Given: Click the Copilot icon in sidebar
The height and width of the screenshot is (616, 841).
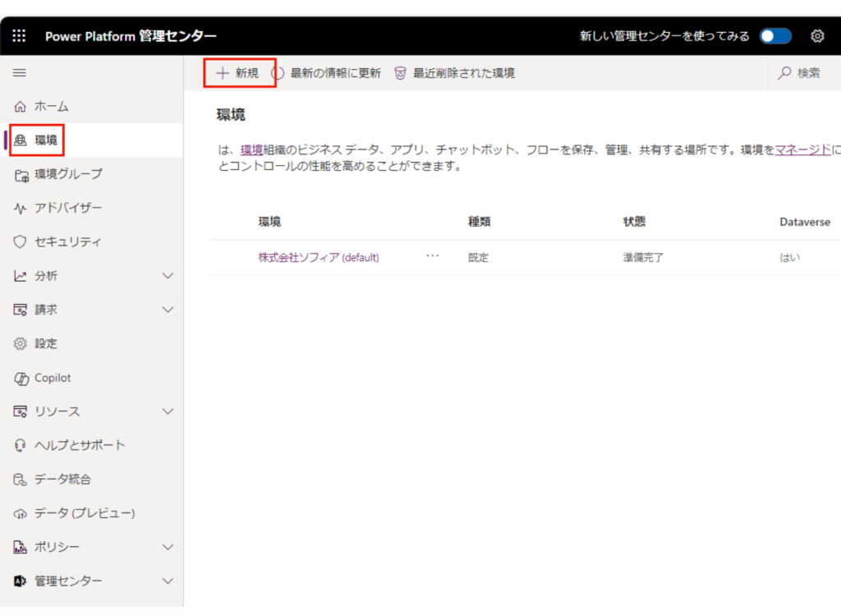Looking at the screenshot, I should click(21, 378).
